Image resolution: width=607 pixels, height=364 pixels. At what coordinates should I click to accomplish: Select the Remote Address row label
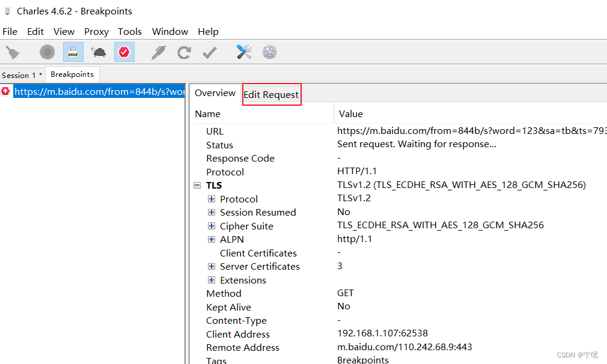point(243,348)
